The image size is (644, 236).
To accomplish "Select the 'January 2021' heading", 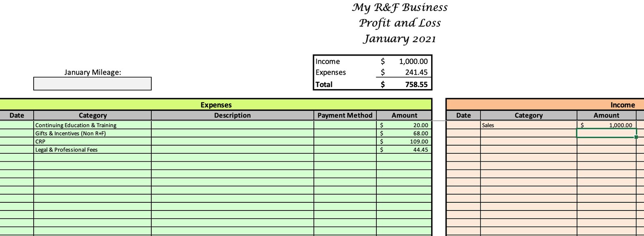I will pyautogui.click(x=400, y=39).
